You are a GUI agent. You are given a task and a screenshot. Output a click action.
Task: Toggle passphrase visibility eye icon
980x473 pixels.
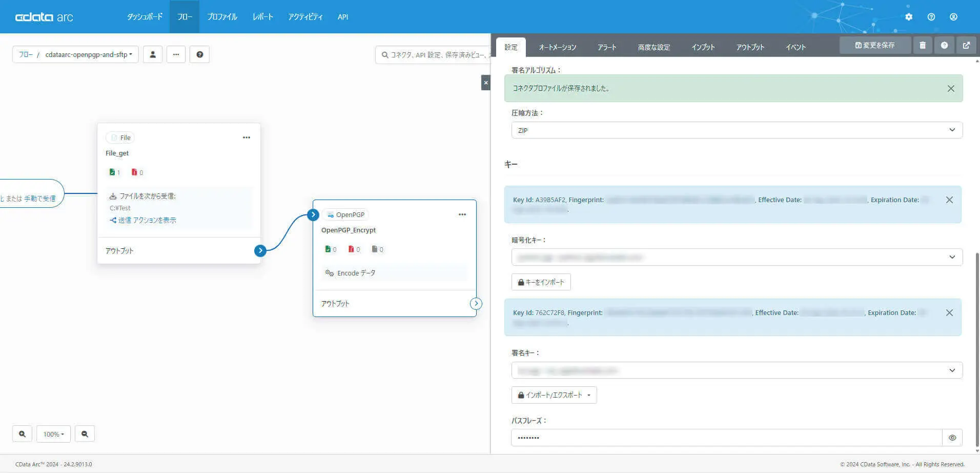(x=952, y=438)
